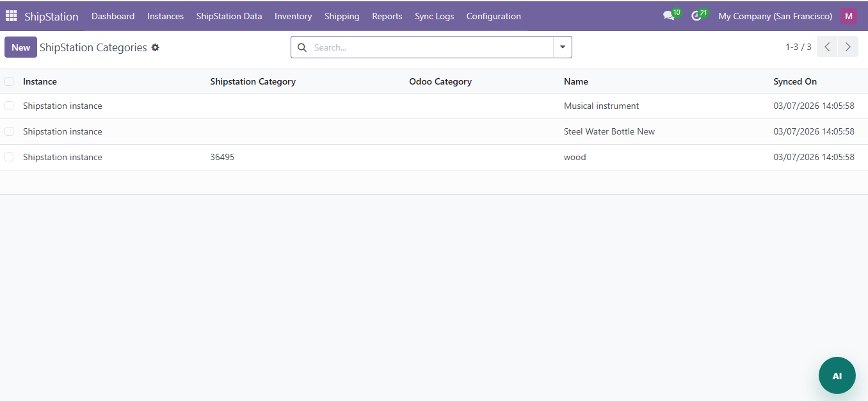868x401 pixels.
Task: Open the Steel Water Bottle New record
Action: coord(609,131)
